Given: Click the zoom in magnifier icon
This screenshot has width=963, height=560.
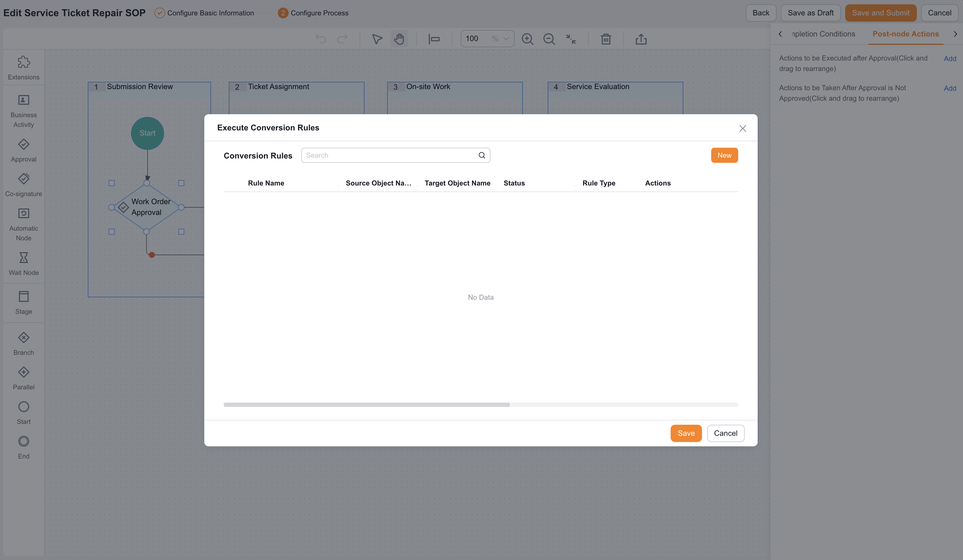Looking at the screenshot, I should 527,39.
